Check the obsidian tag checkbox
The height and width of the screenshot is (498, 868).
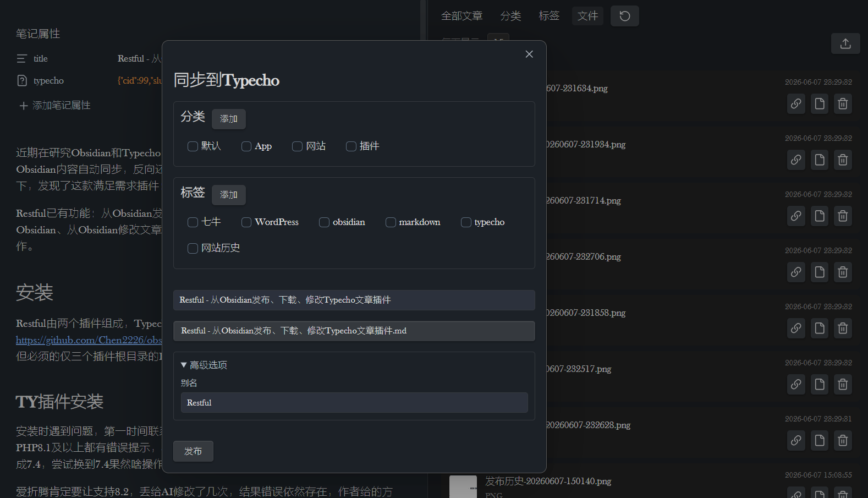pyautogui.click(x=324, y=222)
